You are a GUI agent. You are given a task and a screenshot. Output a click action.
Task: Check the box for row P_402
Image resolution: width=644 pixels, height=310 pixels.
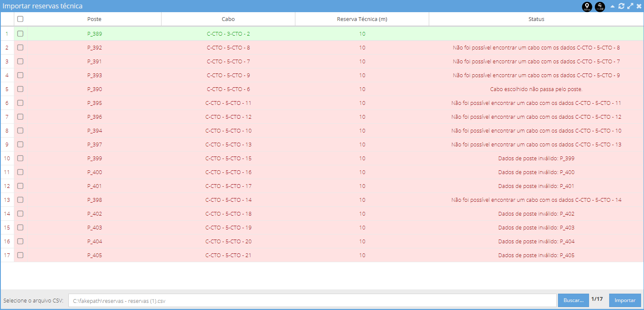tap(20, 214)
